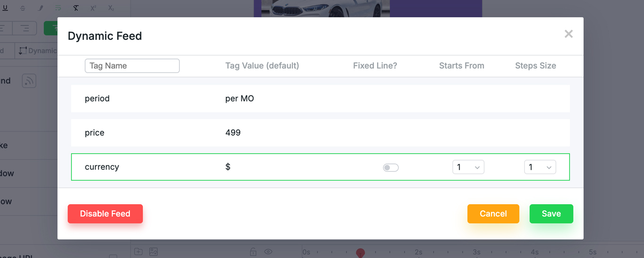The image size is (644, 258).
Task: Apply subscript formatting
Action: [x=111, y=8]
